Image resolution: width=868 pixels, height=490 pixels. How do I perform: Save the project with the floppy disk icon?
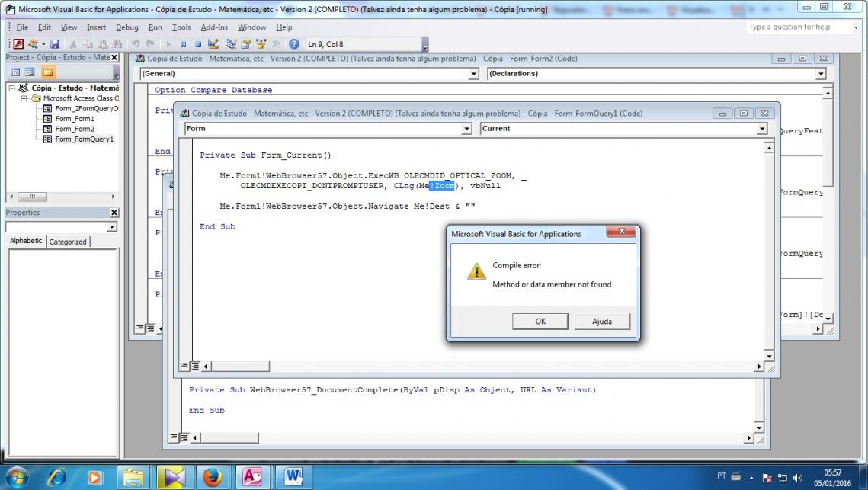[55, 43]
